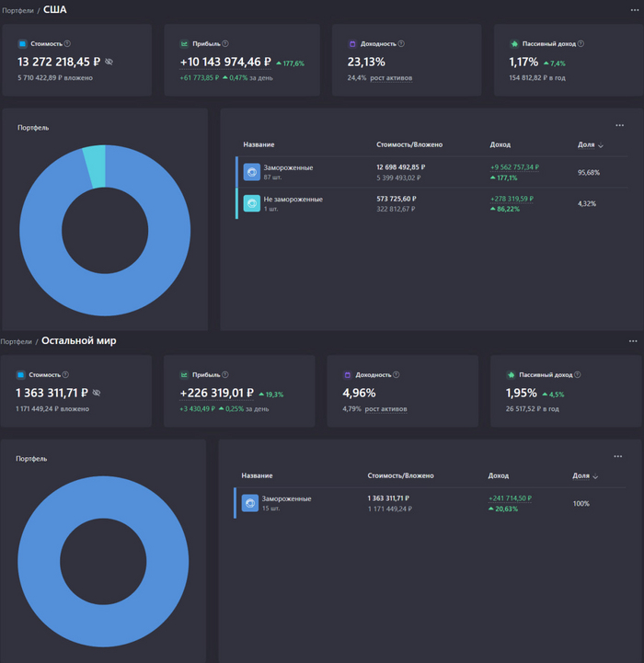Open the Остальной мир portfolio three-dot menu
The width and height of the screenshot is (644, 663).
(x=633, y=341)
